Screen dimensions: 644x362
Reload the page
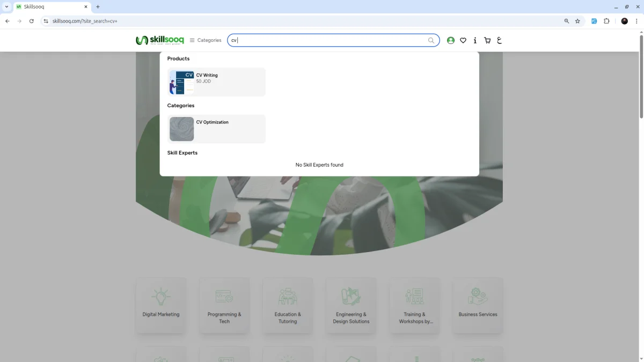tap(32, 21)
